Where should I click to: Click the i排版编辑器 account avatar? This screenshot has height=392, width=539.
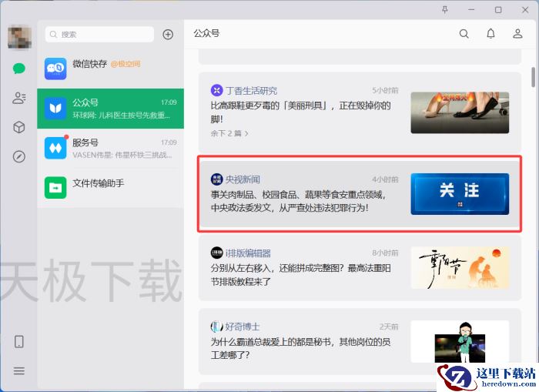point(216,253)
